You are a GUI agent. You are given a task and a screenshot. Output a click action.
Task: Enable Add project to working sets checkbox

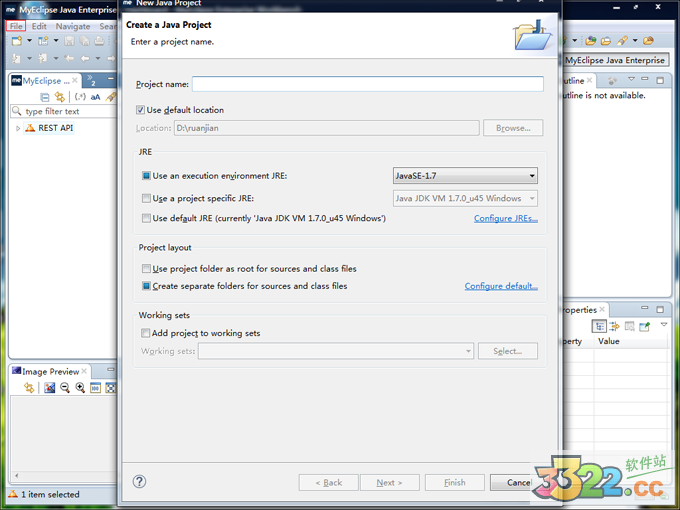point(145,333)
